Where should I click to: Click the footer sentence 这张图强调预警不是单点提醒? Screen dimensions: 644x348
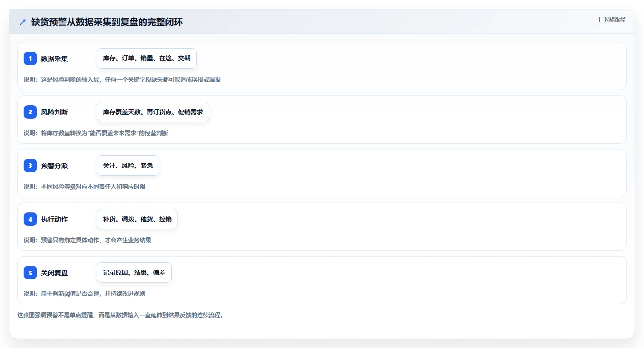pyautogui.click(x=120, y=315)
